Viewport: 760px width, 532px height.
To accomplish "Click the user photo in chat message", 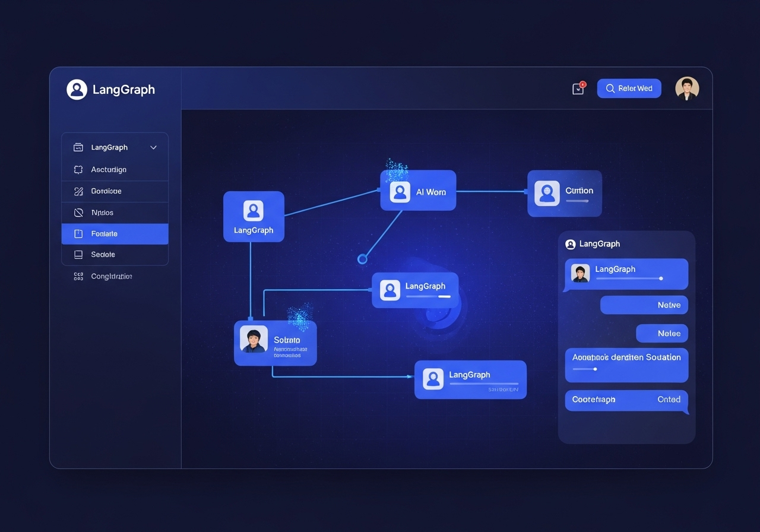I will pos(580,273).
